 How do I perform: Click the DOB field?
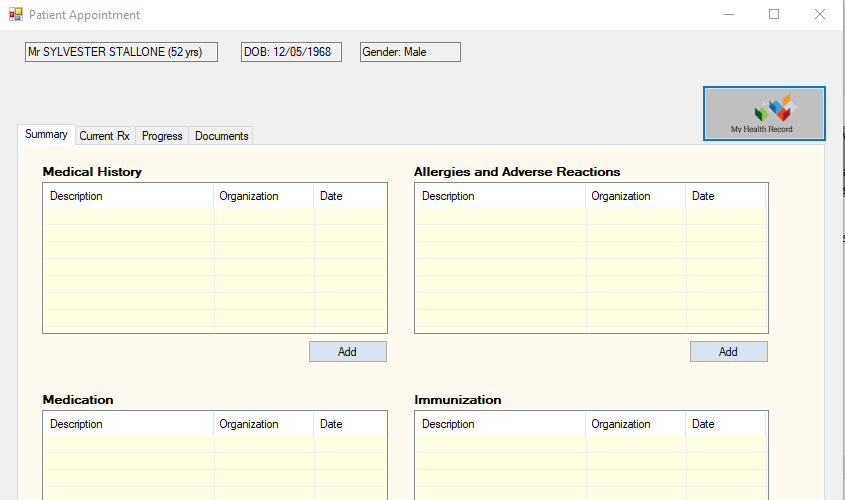point(291,52)
